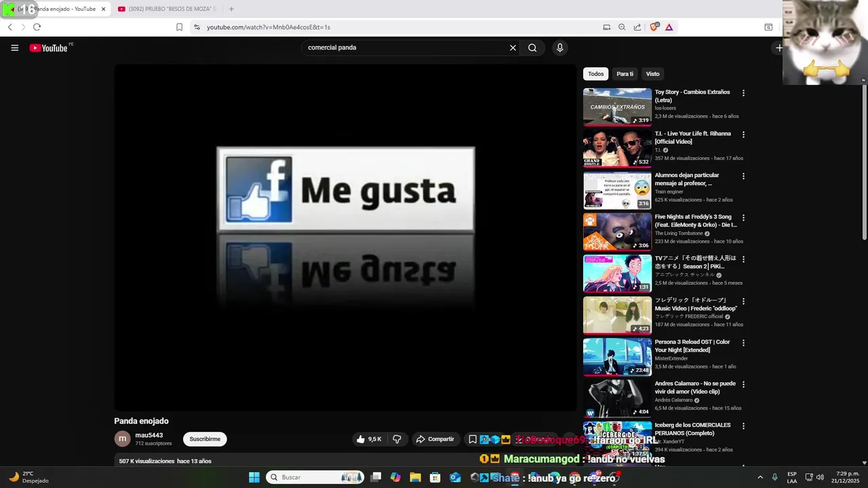Image resolution: width=868 pixels, height=488 pixels.
Task: Open more options for Toy Story video
Action: (x=743, y=93)
